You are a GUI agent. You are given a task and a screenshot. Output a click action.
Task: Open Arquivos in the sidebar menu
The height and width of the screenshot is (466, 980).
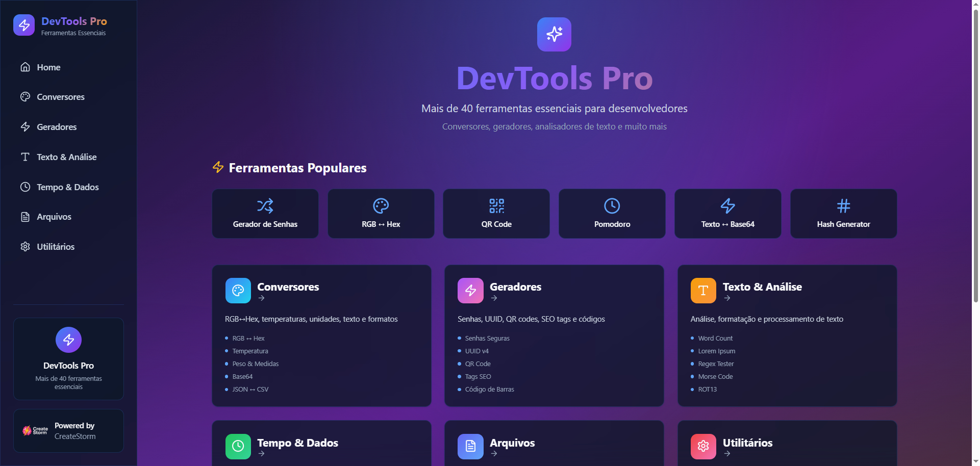pos(68,217)
